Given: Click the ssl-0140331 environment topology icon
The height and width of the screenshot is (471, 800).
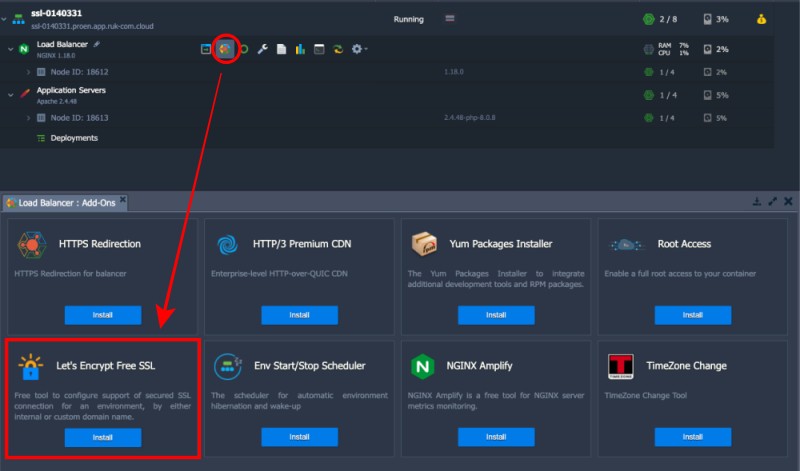Looking at the screenshot, I should pyautogui.click(x=18, y=19).
